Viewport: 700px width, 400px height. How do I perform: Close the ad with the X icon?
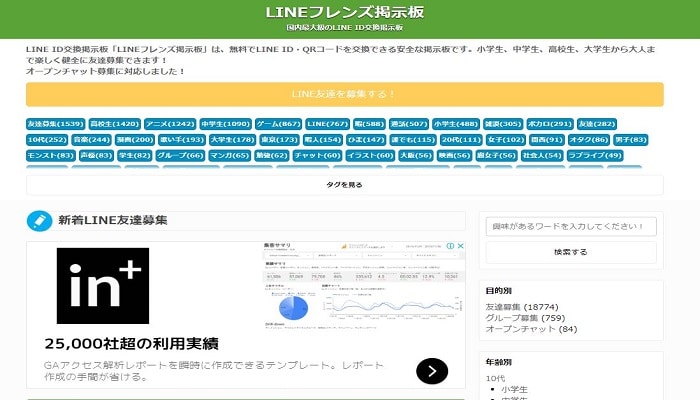(x=460, y=246)
